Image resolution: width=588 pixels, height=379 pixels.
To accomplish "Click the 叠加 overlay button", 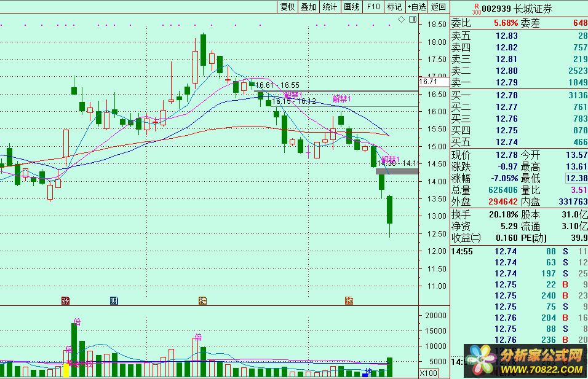I will pyautogui.click(x=309, y=7).
